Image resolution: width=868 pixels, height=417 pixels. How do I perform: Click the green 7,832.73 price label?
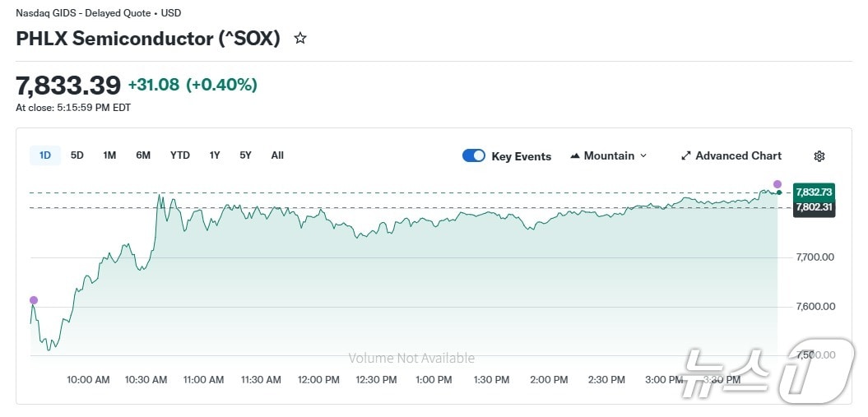[814, 192]
